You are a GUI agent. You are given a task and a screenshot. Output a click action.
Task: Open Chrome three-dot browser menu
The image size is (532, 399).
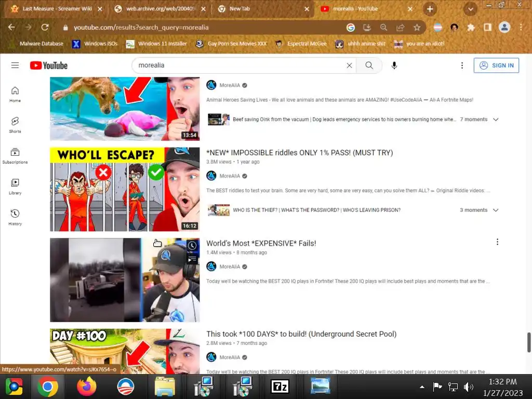pyautogui.click(x=521, y=27)
